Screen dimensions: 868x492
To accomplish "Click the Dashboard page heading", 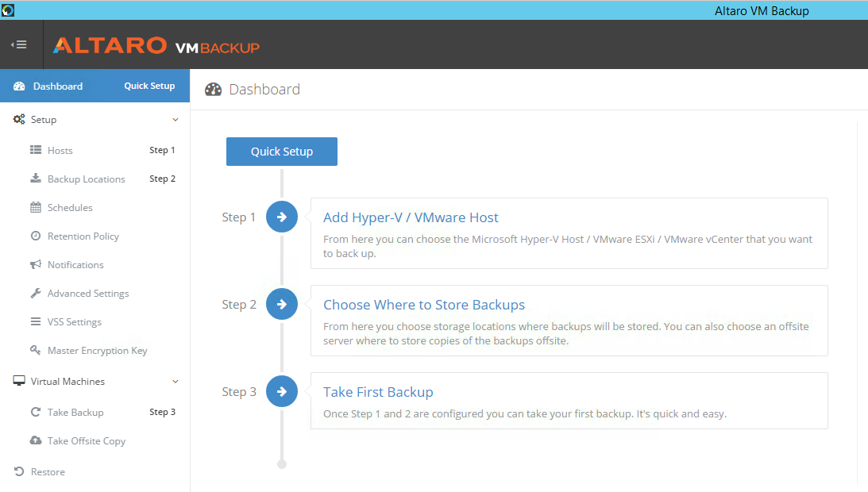I will [x=264, y=90].
